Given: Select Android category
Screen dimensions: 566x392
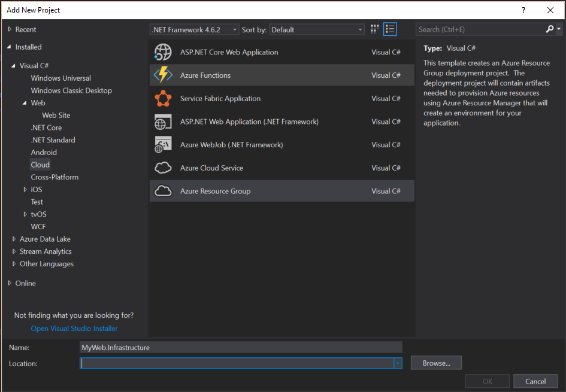Looking at the screenshot, I should point(44,152).
